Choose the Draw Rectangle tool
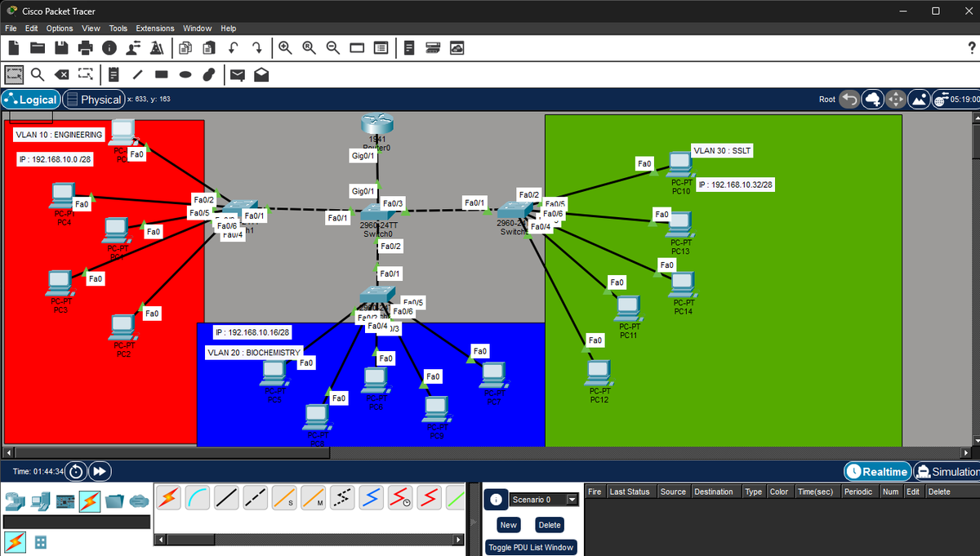Viewport: 980px width, 556px height. coord(162,75)
